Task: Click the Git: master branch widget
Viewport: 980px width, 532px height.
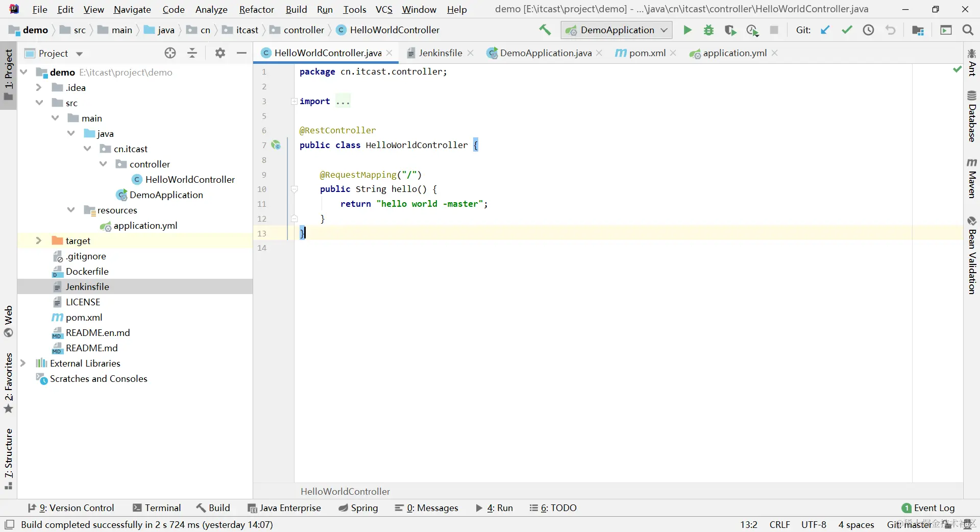Action: [x=910, y=524]
